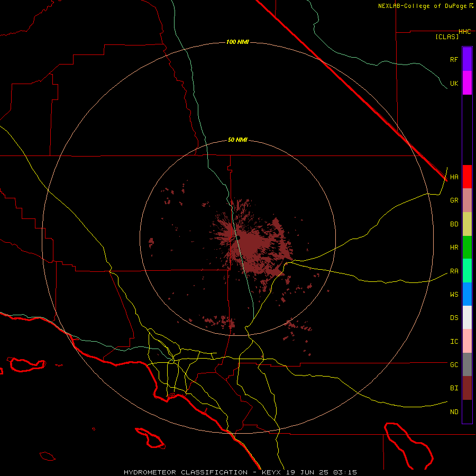The height and width of the screenshot is (476, 476).
Task: Click the radar site center dot
Action: (x=239, y=237)
